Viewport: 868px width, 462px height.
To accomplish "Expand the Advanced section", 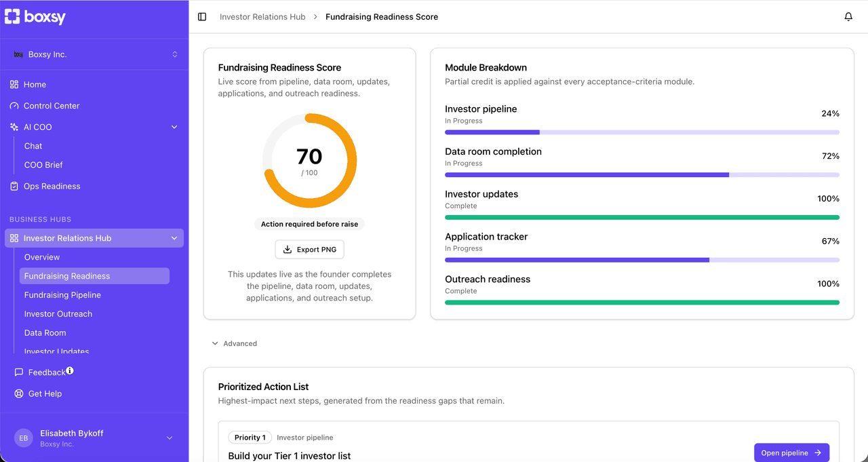I will [x=235, y=343].
